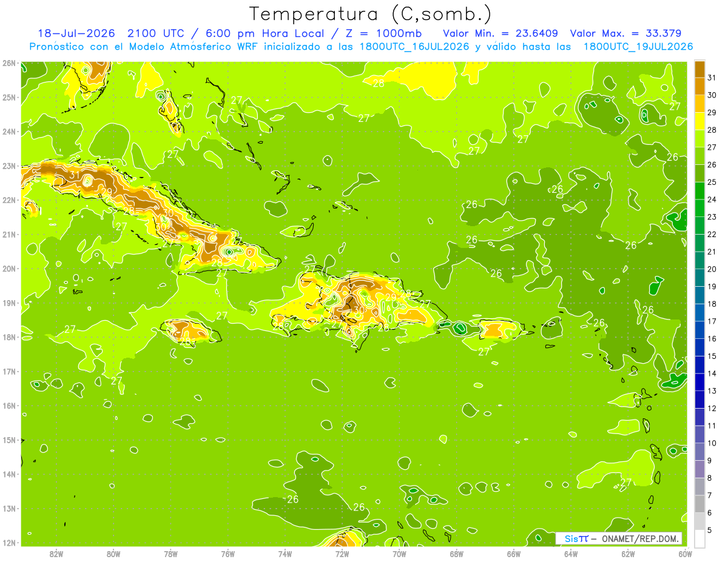Click the "62W" longitude axis label

coord(628,554)
